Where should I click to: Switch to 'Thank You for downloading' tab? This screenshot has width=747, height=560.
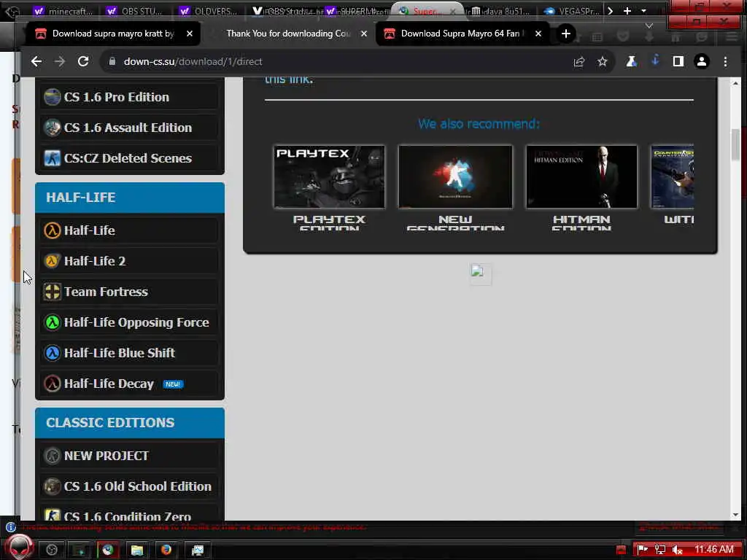coord(287,34)
